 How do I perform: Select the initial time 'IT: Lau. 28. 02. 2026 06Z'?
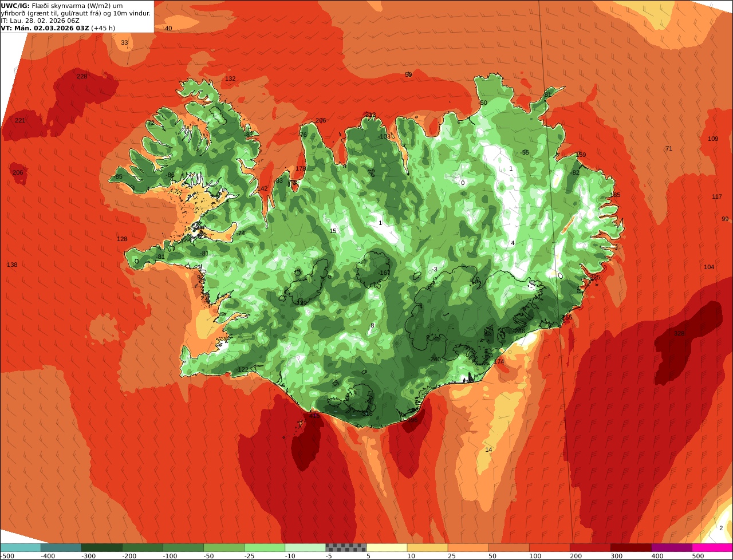(40, 21)
